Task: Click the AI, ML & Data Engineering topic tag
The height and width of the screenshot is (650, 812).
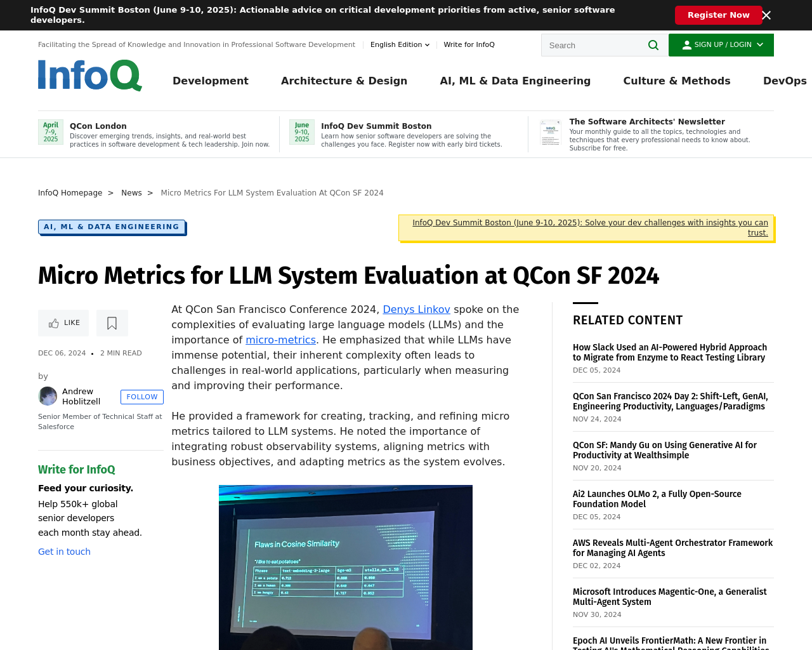Action: (112, 227)
